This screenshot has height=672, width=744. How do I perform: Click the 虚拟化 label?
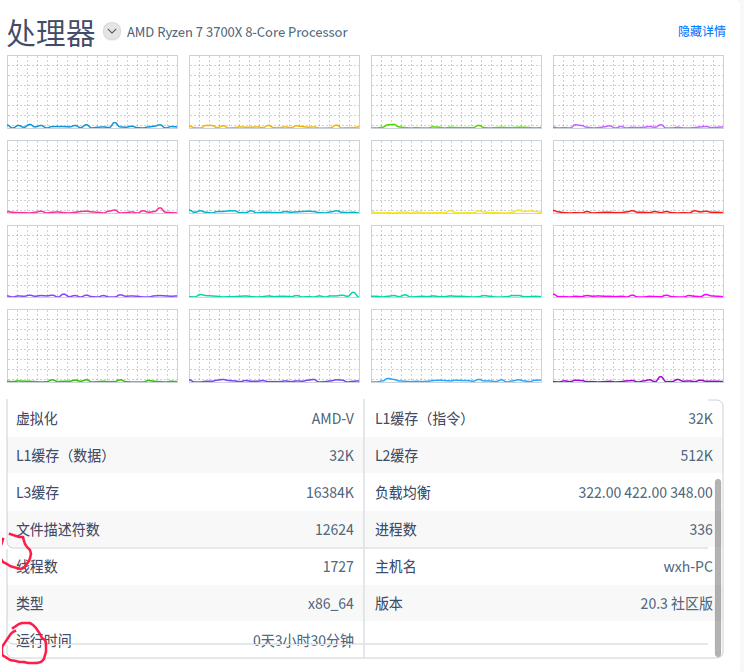click(37, 419)
